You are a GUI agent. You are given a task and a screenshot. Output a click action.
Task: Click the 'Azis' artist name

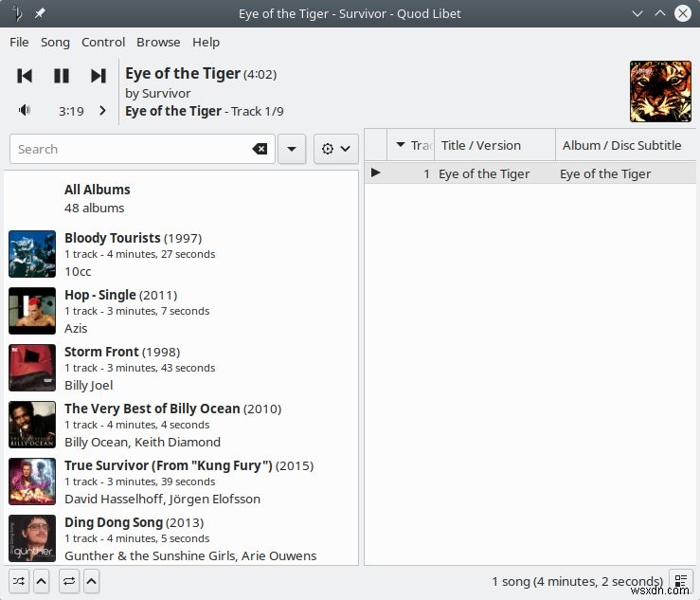(76, 328)
